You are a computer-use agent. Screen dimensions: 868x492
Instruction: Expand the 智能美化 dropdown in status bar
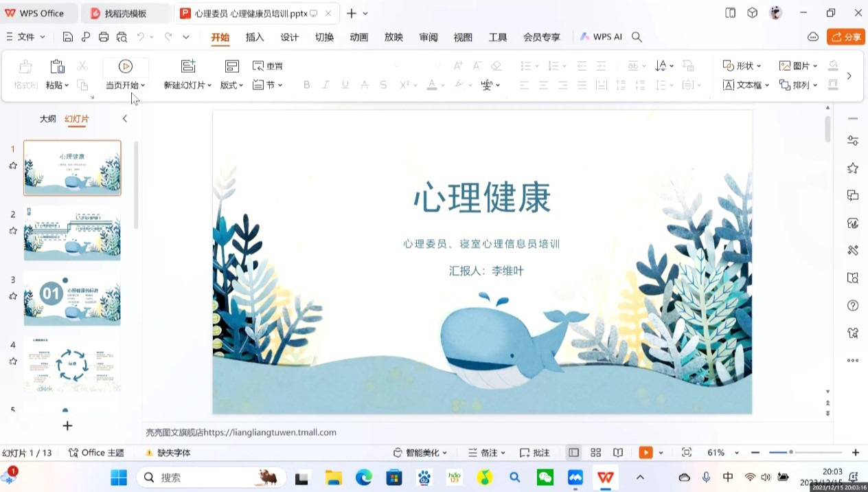pyautogui.click(x=420, y=453)
